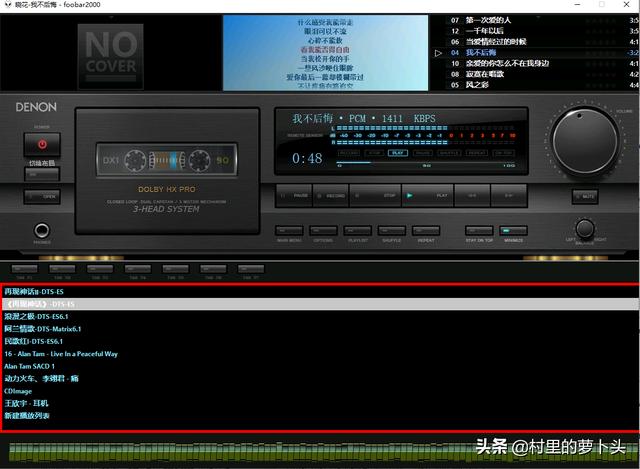Screen dimensions: 640x469
Task: Open playlist 阿兰情歌-DTS-Matrix6.1
Action: [320, 329]
